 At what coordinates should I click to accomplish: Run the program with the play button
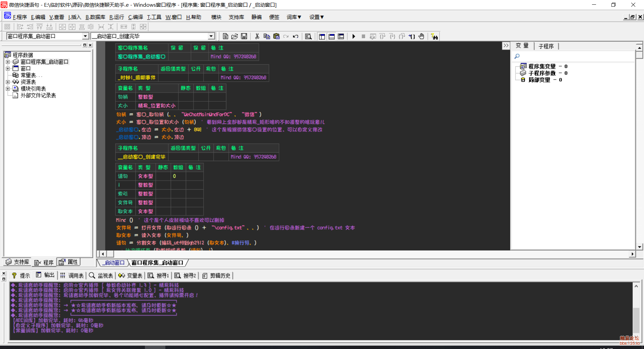click(354, 36)
